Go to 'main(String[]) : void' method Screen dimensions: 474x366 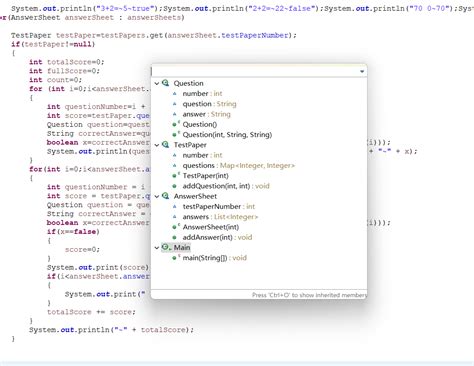[215, 258]
